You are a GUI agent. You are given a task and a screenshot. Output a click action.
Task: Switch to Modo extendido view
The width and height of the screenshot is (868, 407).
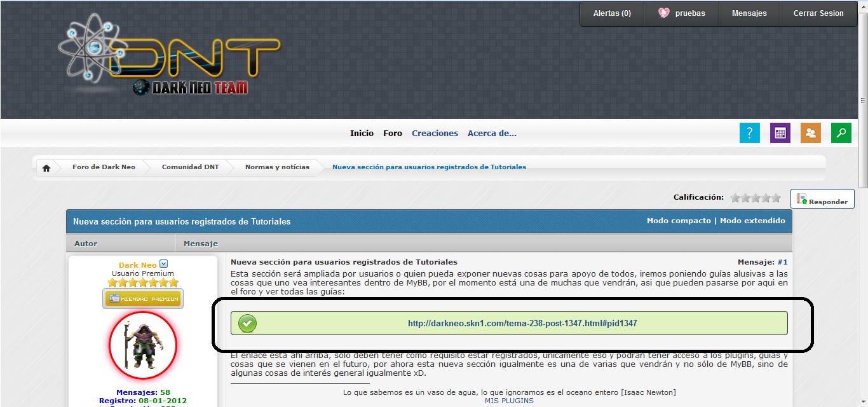point(752,221)
